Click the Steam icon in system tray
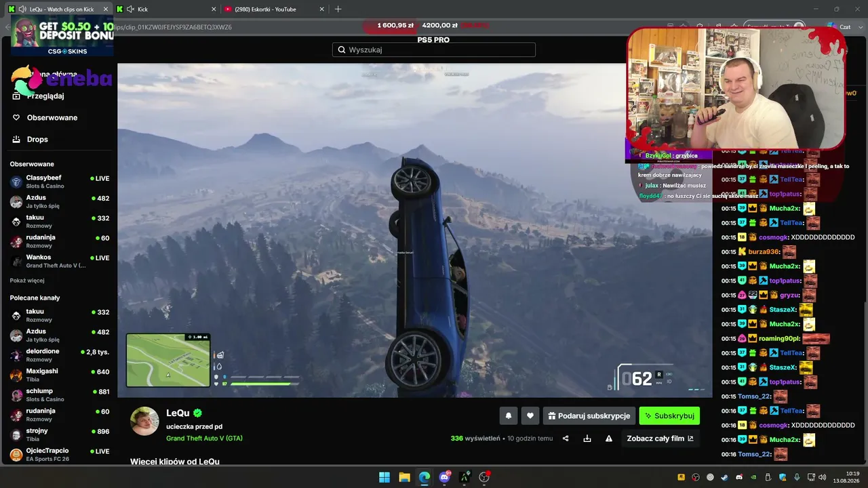 (725, 477)
